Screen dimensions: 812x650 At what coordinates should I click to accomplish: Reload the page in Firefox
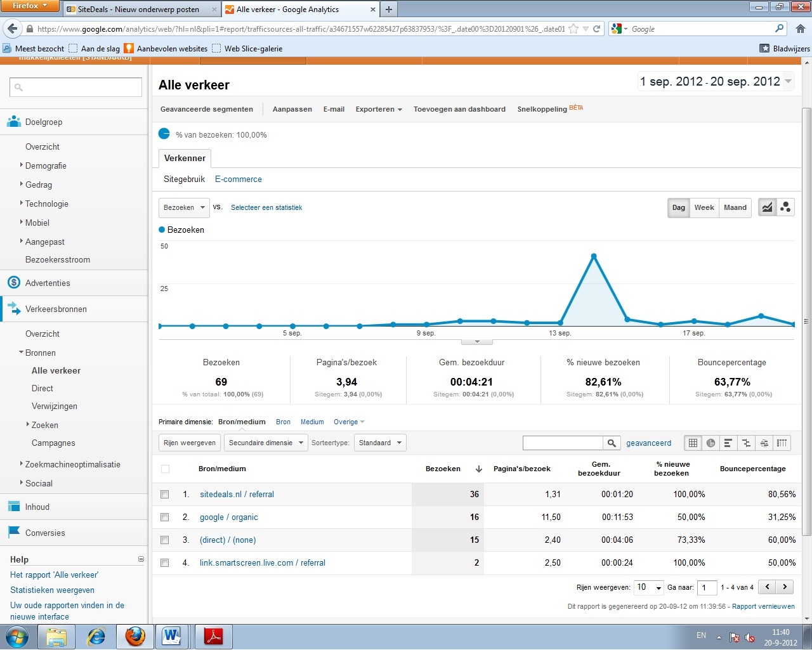coord(596,29)
